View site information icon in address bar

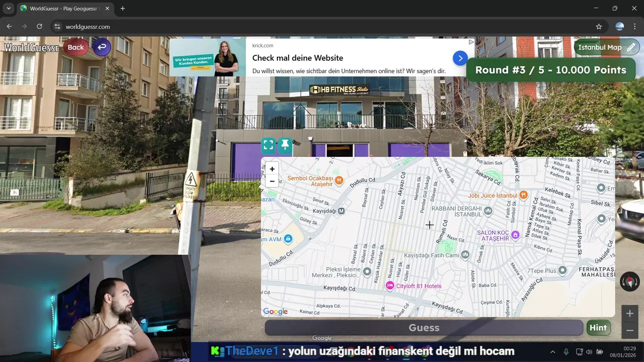pyautogui.click(x=57, y=27)
